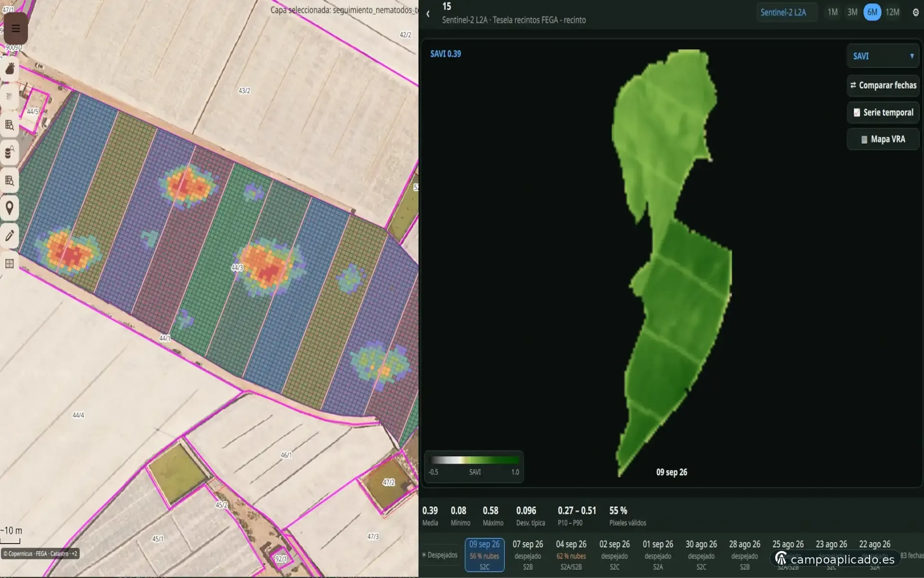Click the 55 % Píxeles válidos statistic

click(x=627, y=516)
